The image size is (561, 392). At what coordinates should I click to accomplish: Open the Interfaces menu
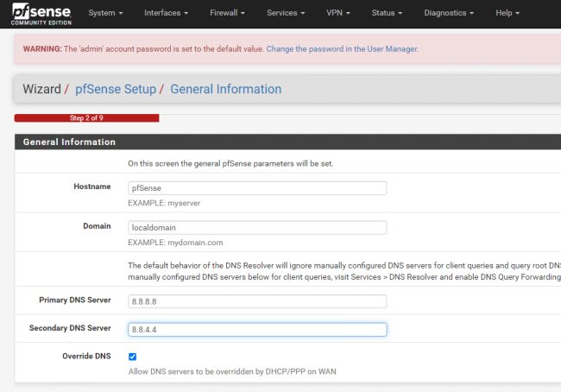(166, 13)
